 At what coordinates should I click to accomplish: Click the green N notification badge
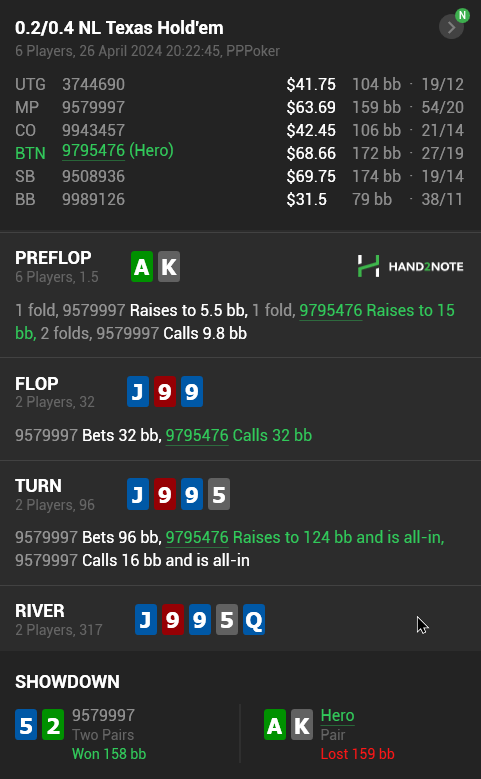[x=463, y=15]
